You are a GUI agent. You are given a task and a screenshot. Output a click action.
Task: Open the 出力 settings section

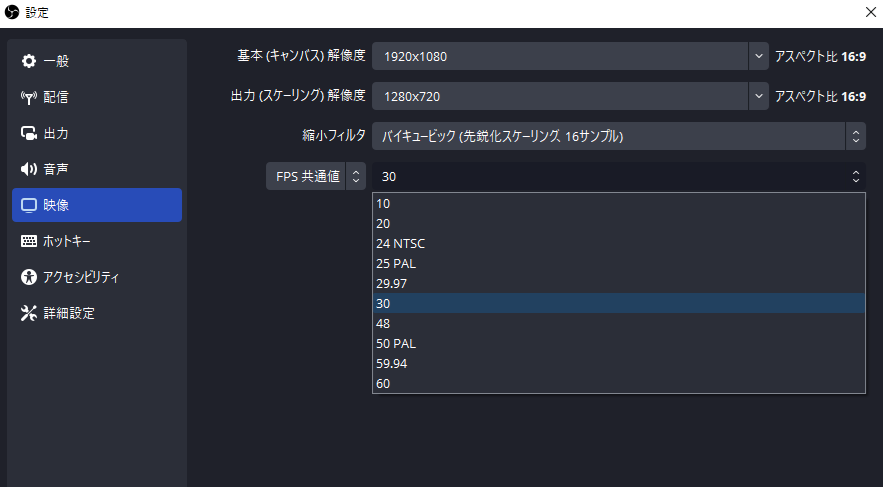[97, 133]
